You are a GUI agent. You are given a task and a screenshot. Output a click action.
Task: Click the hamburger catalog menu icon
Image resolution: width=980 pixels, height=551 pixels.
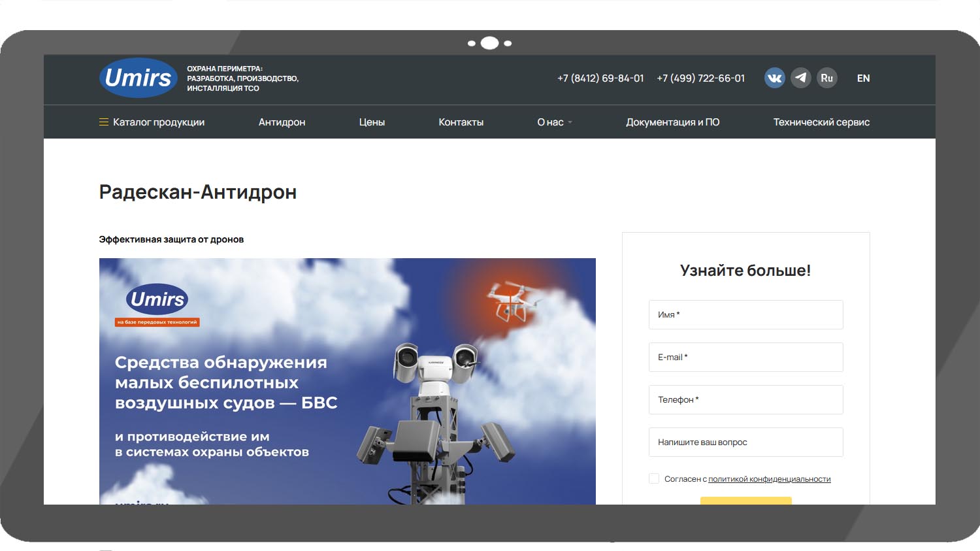[x=103, y=122]
